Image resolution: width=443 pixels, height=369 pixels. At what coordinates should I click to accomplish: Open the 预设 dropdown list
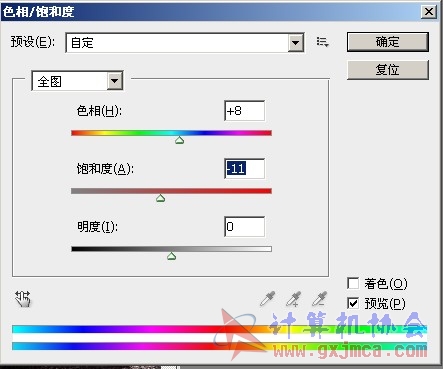click(x=296, y=43)
